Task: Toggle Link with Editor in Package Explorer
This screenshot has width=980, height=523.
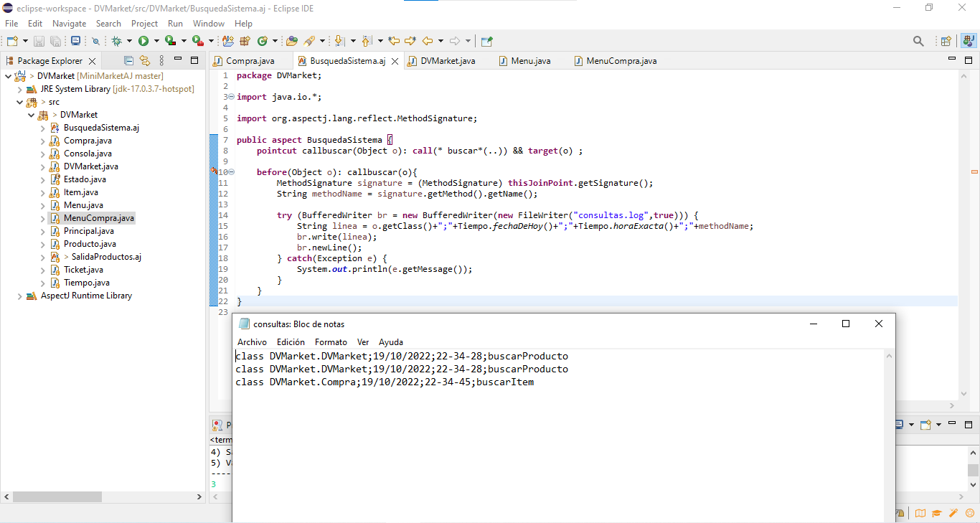Action: pos(144,60)
